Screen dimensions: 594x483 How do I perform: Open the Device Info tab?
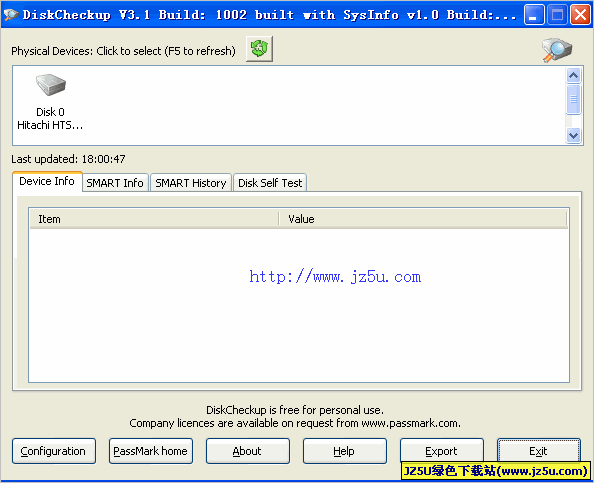(47, 181)
